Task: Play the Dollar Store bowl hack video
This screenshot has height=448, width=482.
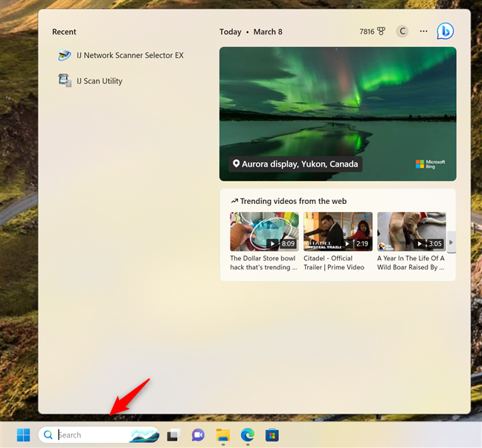Action: (264, 231)
